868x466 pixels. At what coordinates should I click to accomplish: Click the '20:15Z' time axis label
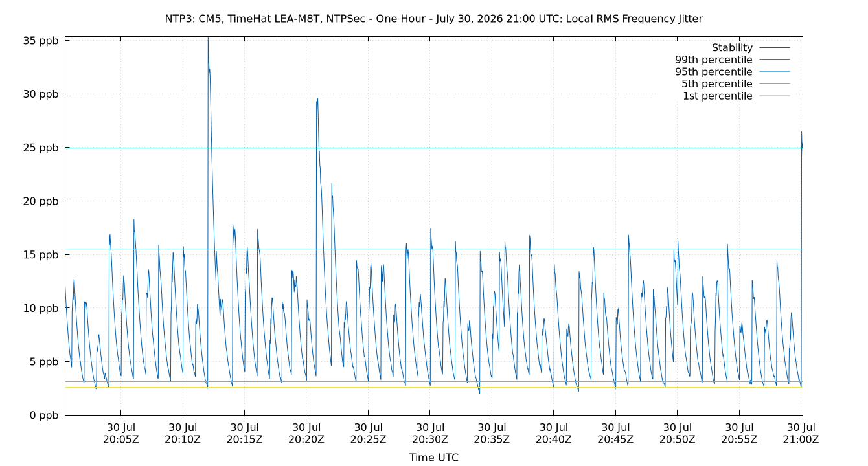244,439
